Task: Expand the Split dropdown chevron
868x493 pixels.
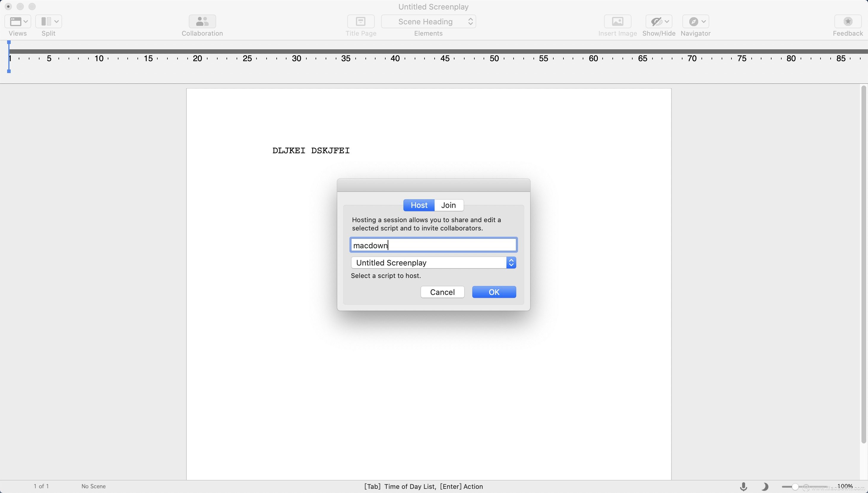Action: point(56,21)
